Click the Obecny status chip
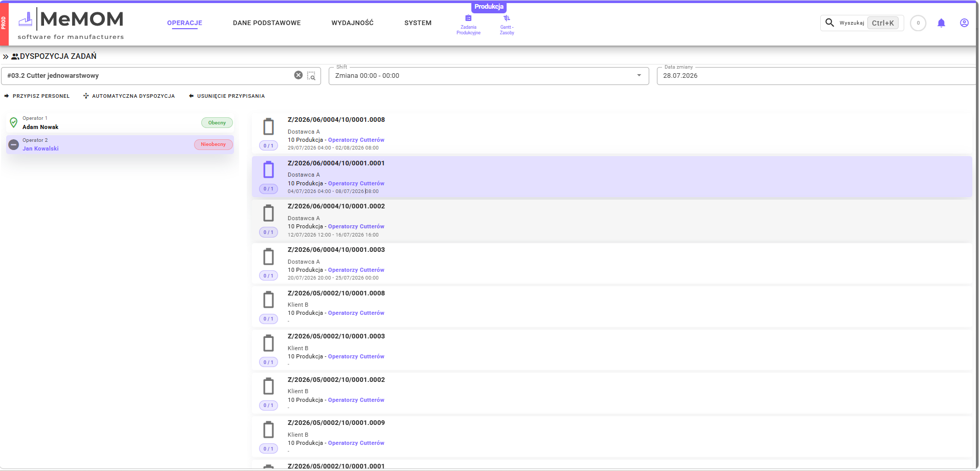The width and height of the screenshot is (980, 471). click(x=217, y=123)
